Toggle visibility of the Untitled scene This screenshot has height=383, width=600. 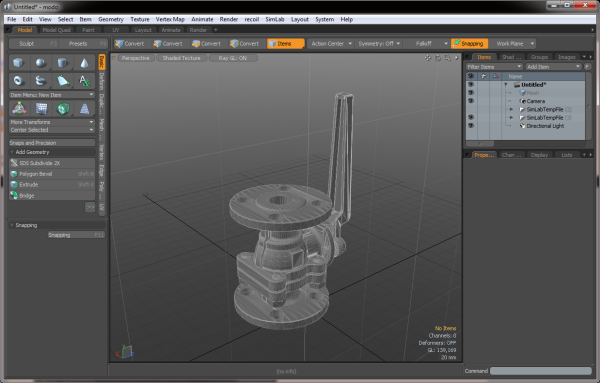click(471, 85)
